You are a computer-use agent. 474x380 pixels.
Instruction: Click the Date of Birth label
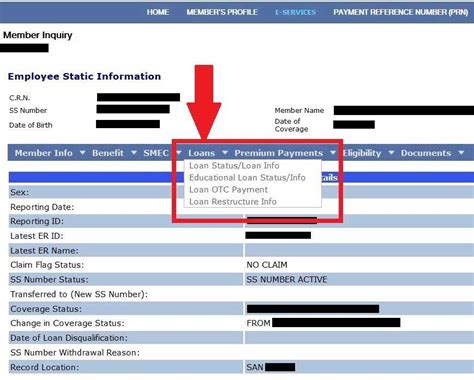tap(31, 125)
